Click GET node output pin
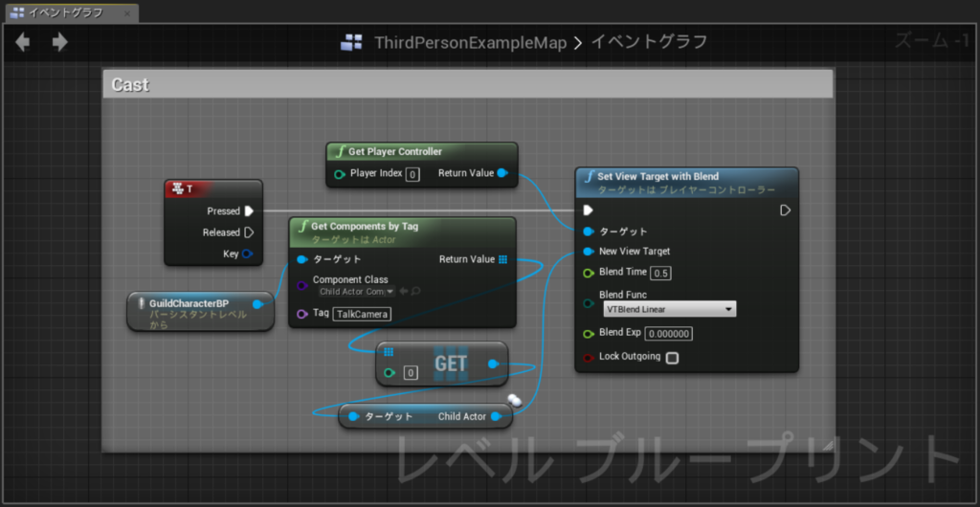 (493, 364)
